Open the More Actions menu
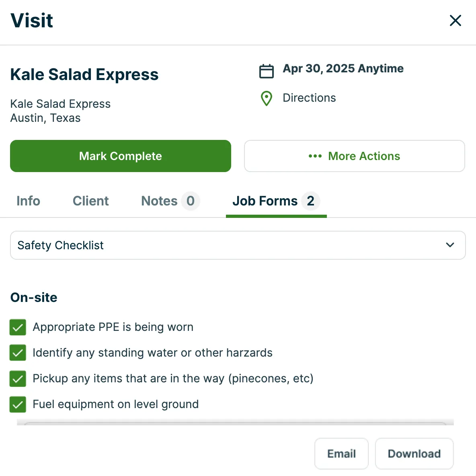 [354, 156]
